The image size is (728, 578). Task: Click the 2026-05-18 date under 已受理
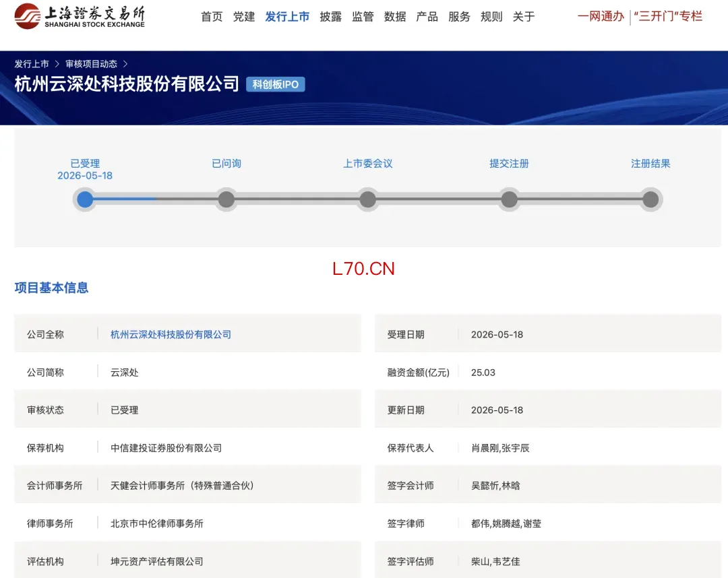click(x=85, y=175)
